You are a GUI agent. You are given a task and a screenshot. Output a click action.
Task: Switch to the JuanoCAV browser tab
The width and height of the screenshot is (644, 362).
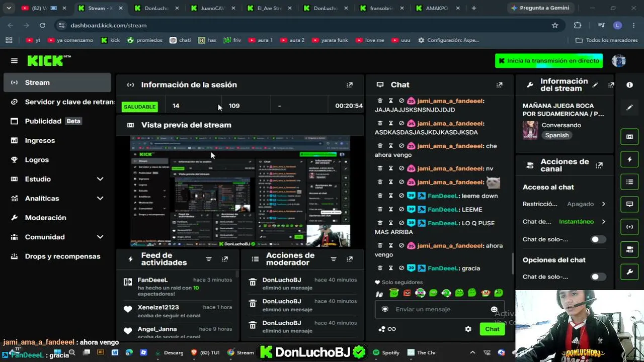pyautogui.click(x=212, y=8)
